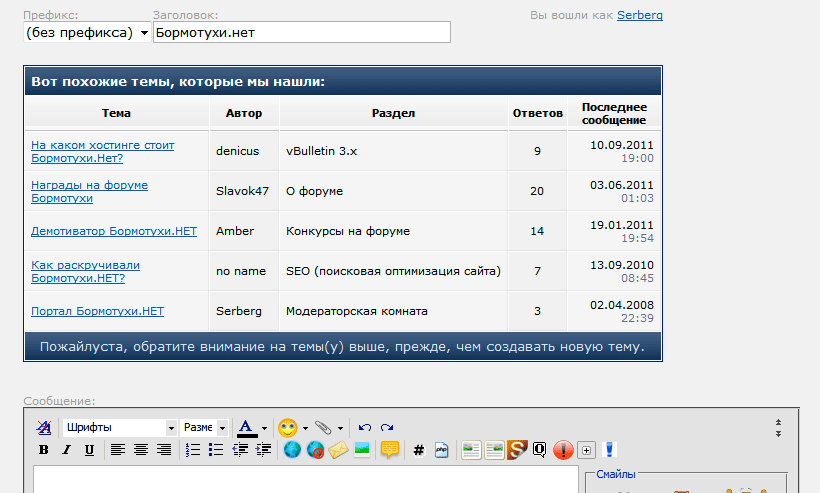Undo the last edit in the editor

click(x=365, y=428)
